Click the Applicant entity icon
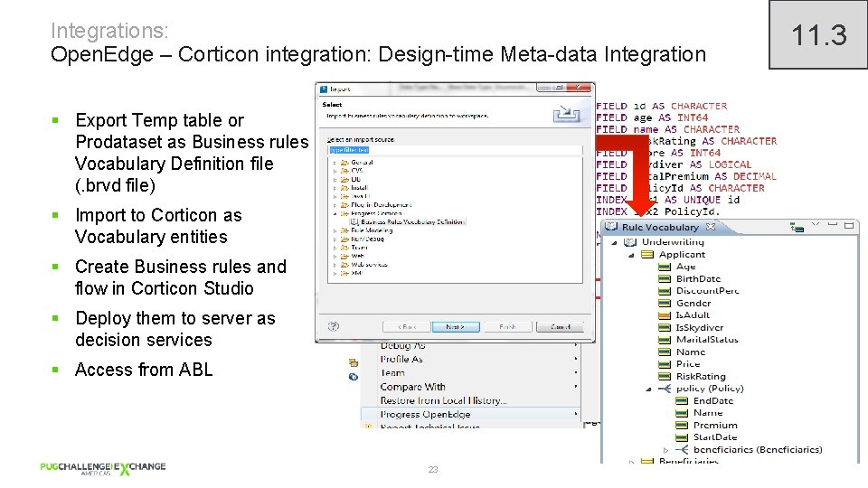Viewport: 868px width, 488px height. [x=647, y=255]
